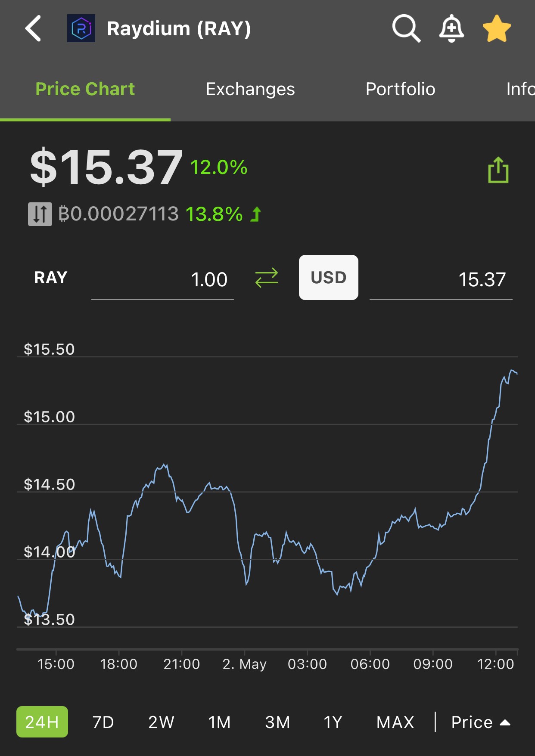Tap the green share icon
The width and height of the screenshot is (535, 756).
(498, 170)
